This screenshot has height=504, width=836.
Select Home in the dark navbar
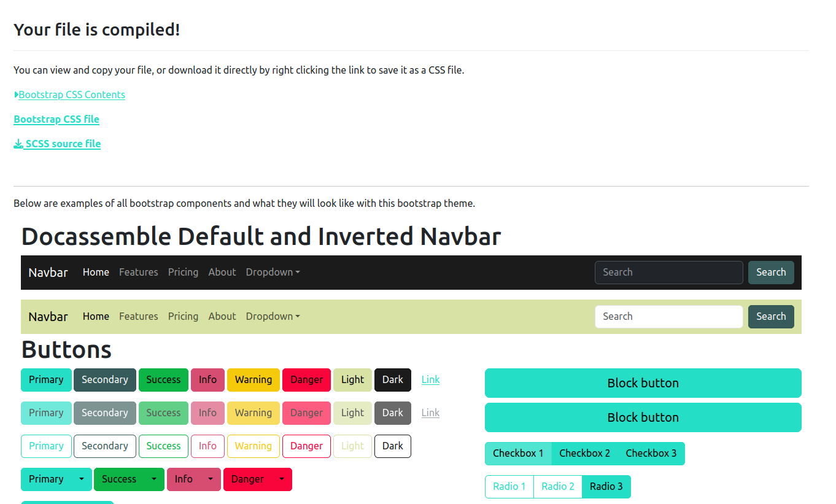pyautogui.click(x=96, y=272)
